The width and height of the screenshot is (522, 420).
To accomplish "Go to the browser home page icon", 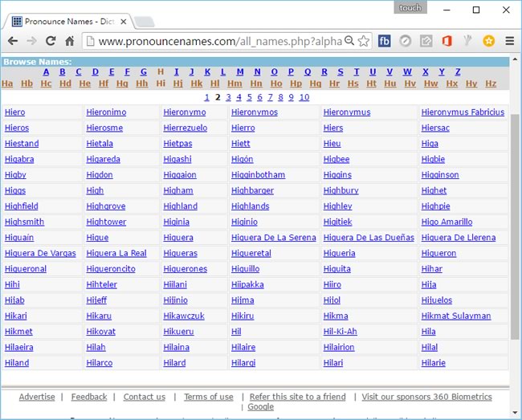I will pos(70,41).
